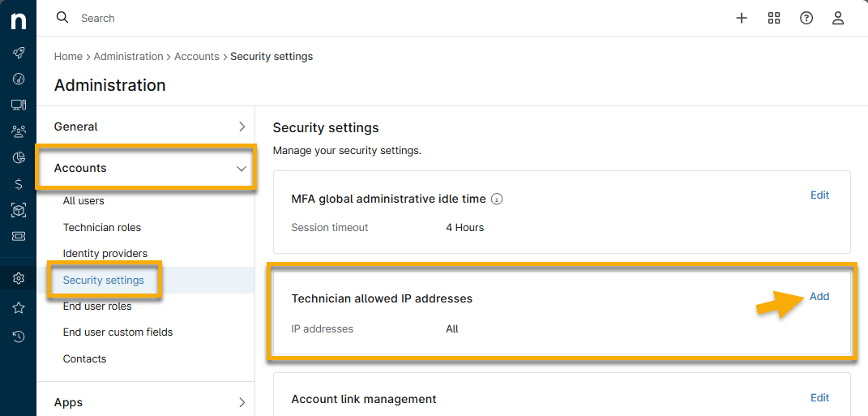Open the apps grid icon

pyautogui.click(x=774, y=18)
